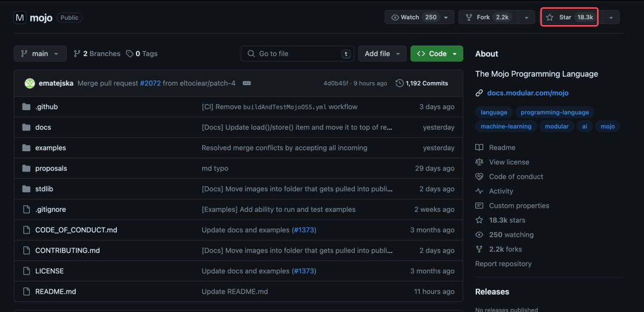Open CODE_OF_CONDUCT.md file
The image size is (644, 312).
click(76, 230)
